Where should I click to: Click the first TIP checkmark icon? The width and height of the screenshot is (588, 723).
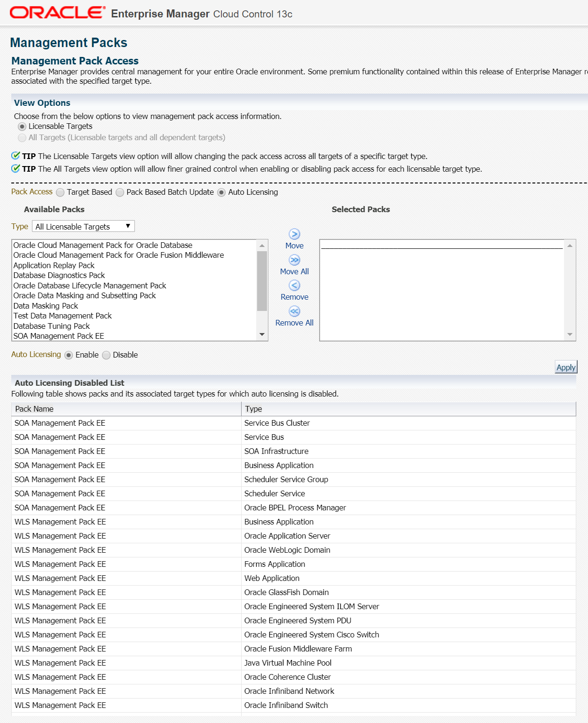pos(16,156)
